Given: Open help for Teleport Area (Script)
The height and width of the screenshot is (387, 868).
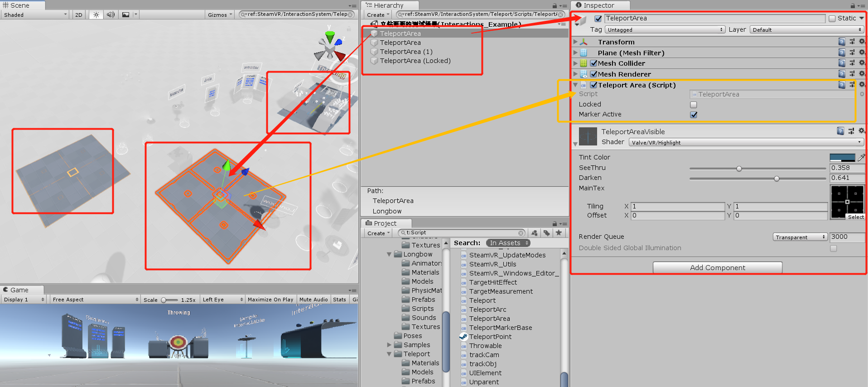Looking at the screenshot, I should click(x=842, y=85).
